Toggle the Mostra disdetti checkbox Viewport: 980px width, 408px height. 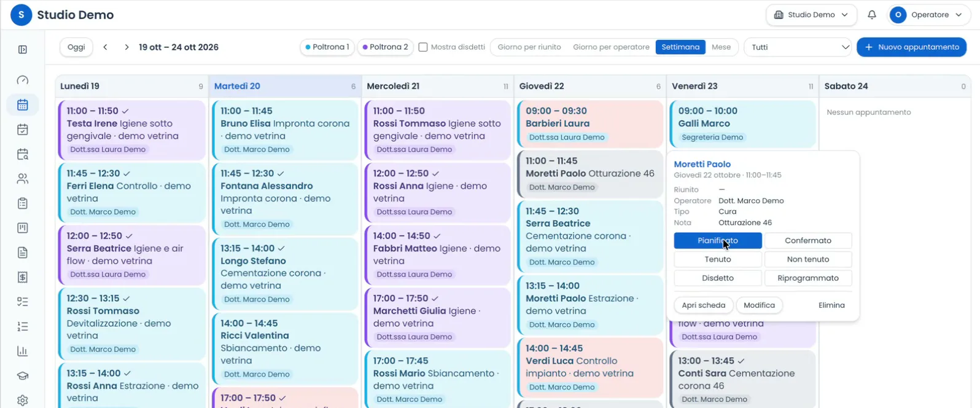(423, 47)
